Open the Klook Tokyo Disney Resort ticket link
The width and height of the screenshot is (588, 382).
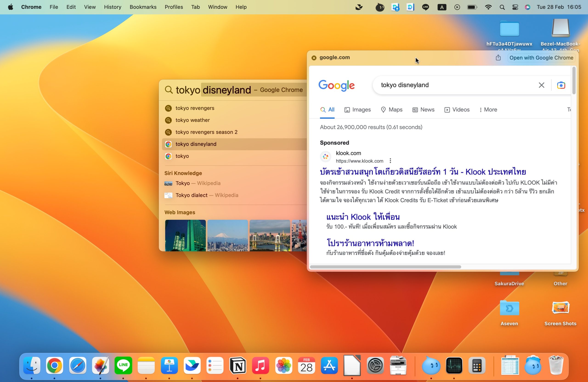point(423,172)
